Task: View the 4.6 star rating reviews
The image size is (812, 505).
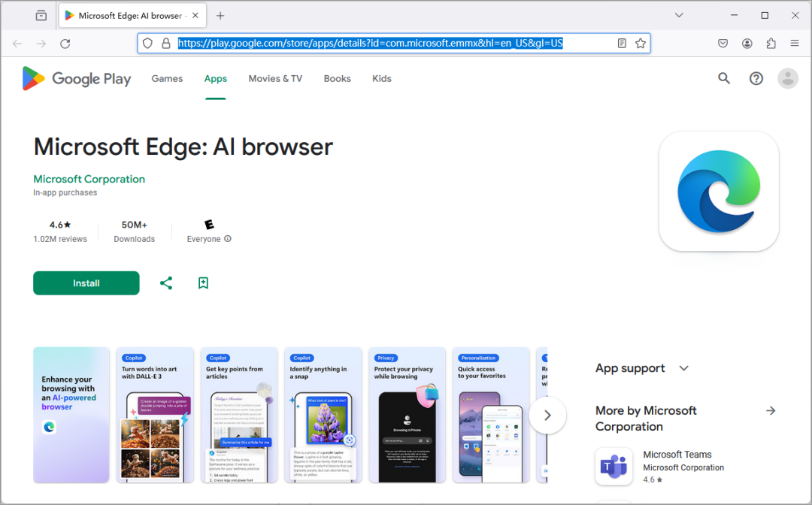Action: click(x=60, y=231)
